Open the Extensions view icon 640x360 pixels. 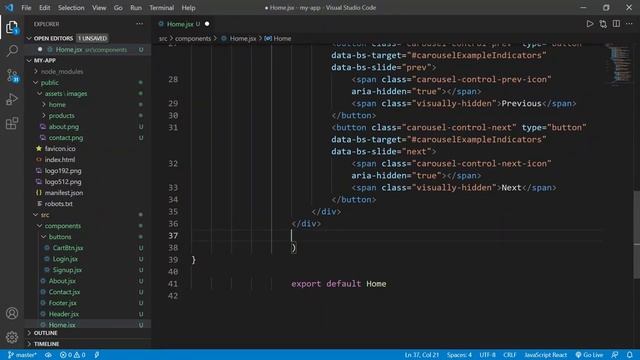(x=12, y=123)
